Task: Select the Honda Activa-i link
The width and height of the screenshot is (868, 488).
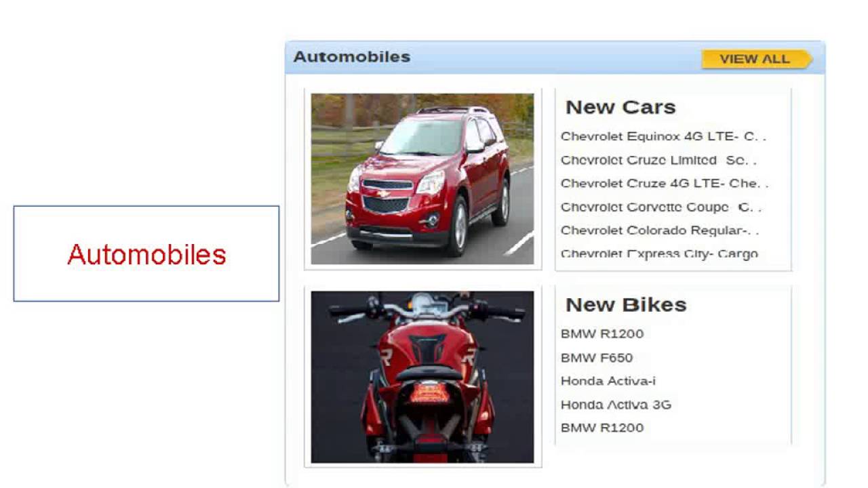Action: 608,381
